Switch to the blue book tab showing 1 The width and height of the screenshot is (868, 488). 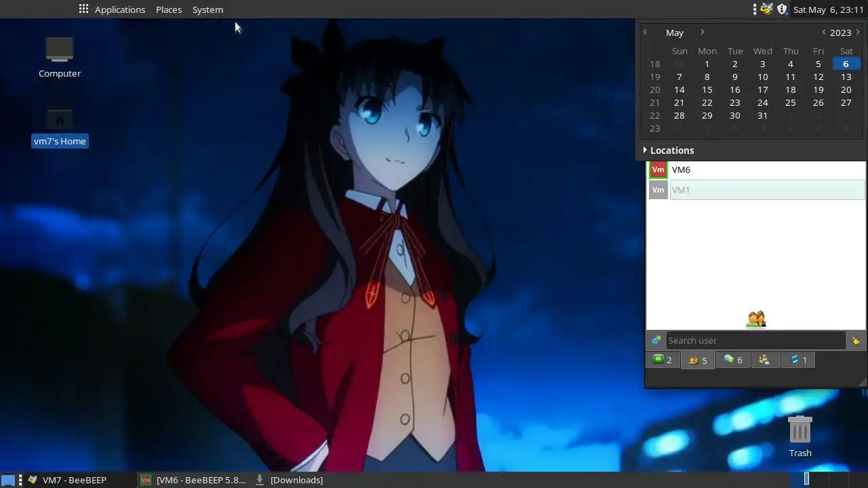[x=798, y=360]
